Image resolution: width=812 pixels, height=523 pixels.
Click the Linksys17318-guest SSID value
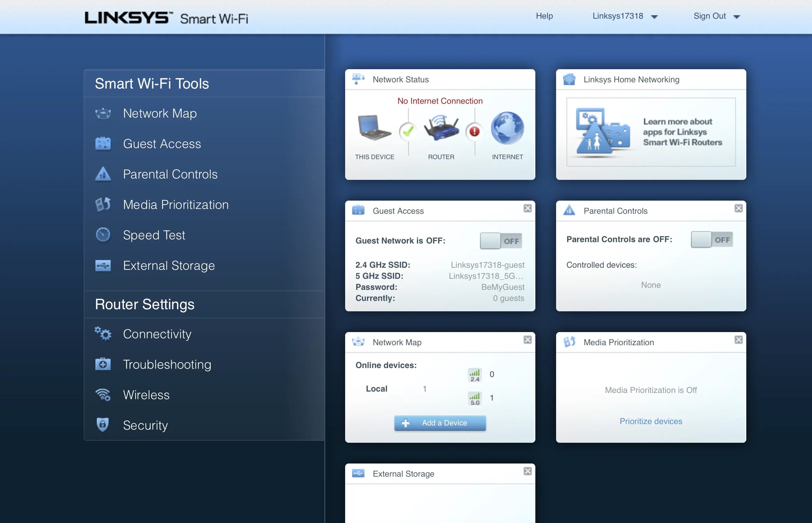click(x=487, y=265)
